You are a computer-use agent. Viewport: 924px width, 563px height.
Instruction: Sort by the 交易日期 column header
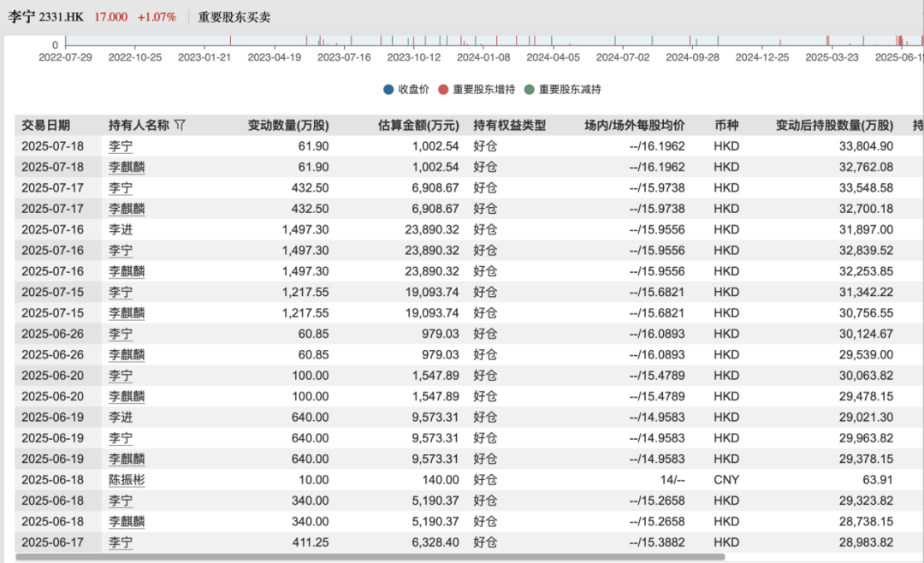coord(46,125)
